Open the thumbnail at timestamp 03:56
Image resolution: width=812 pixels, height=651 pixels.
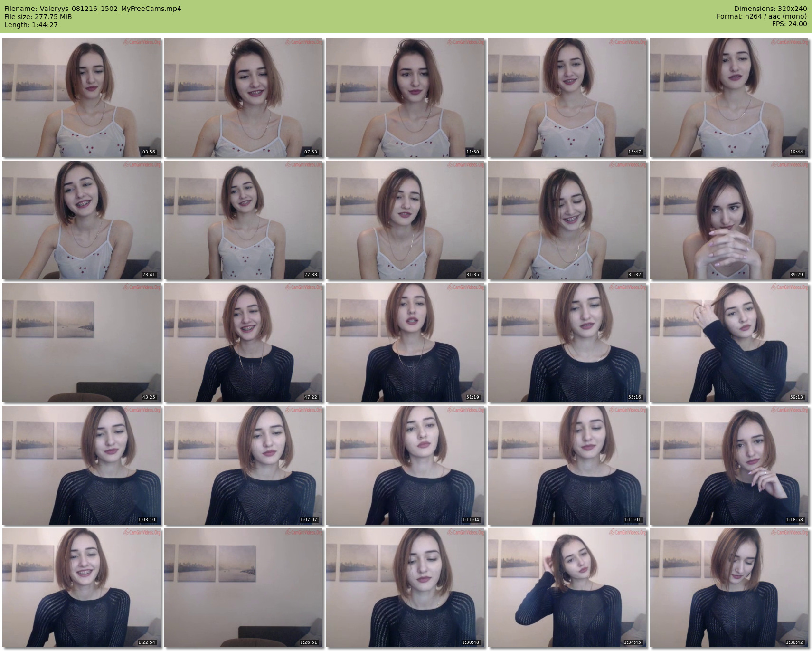(x=82, y=97)
